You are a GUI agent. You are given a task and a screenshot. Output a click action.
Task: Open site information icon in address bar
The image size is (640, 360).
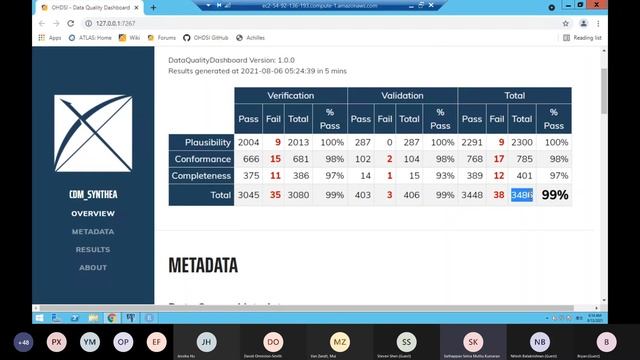coord(88,24)
